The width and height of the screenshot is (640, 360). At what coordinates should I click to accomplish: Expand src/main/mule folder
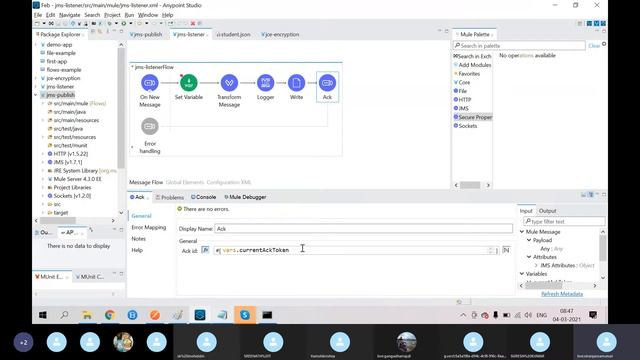coord(43,103)
